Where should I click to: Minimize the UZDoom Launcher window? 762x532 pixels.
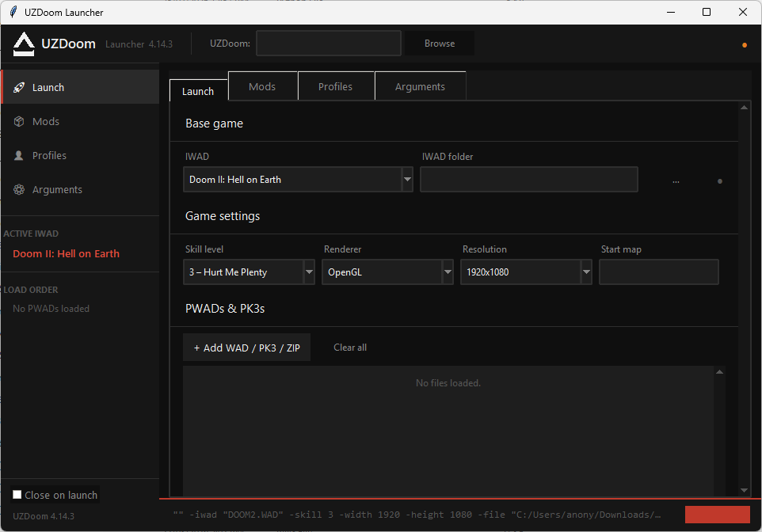click(671, 12)
